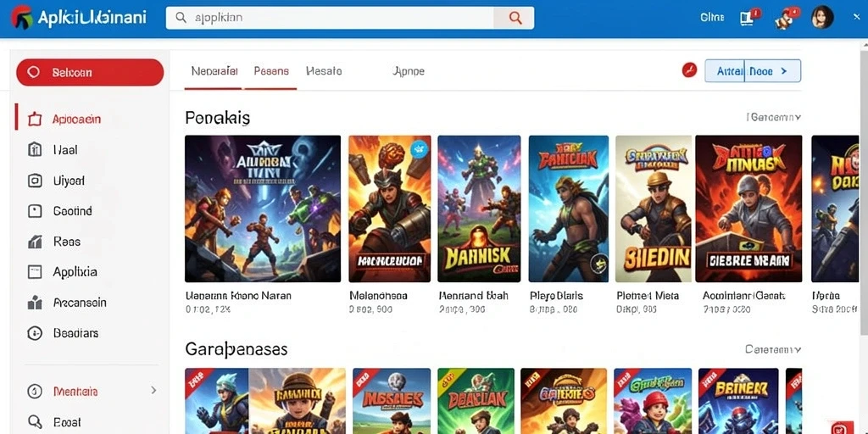Click the Melanohsaa title text
This screenshot has height=434, width=868.
click(x=378, y=296)
